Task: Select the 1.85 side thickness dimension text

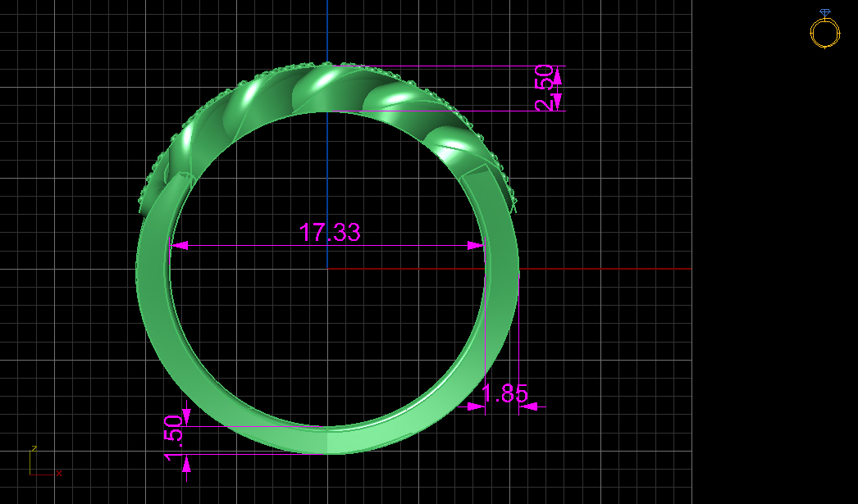Action: coord(505,393)
